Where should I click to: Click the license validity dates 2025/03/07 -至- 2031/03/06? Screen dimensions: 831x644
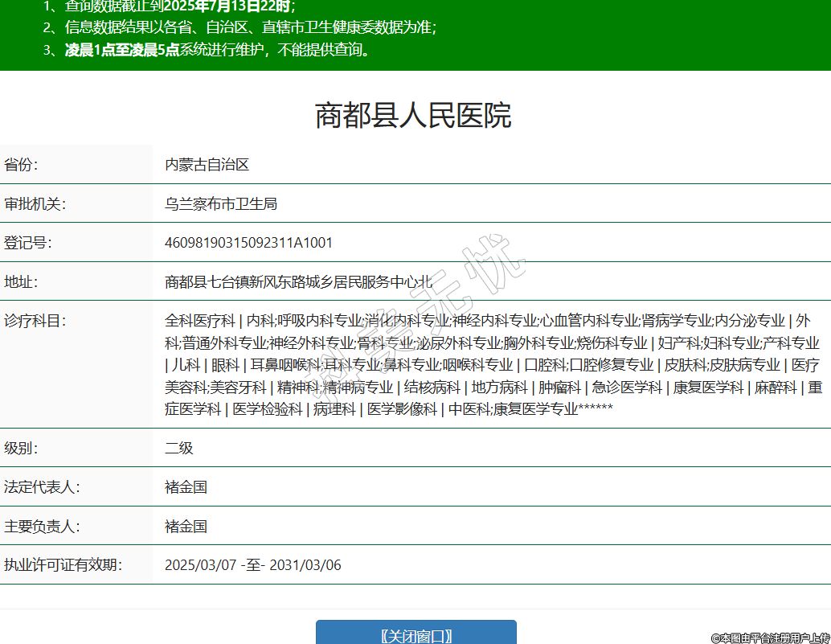252,565
